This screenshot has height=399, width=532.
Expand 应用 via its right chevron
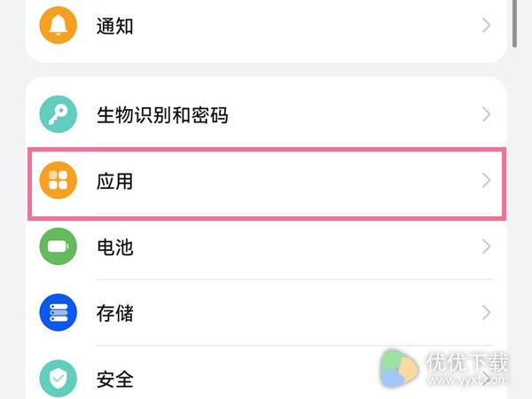(x=486, y=180)
